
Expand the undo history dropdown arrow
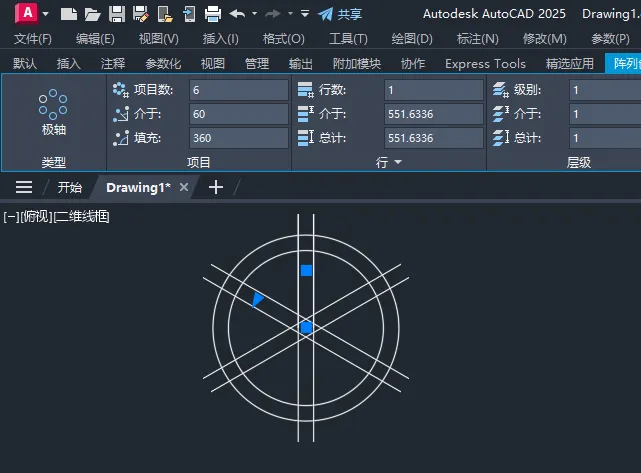(255, 13)
